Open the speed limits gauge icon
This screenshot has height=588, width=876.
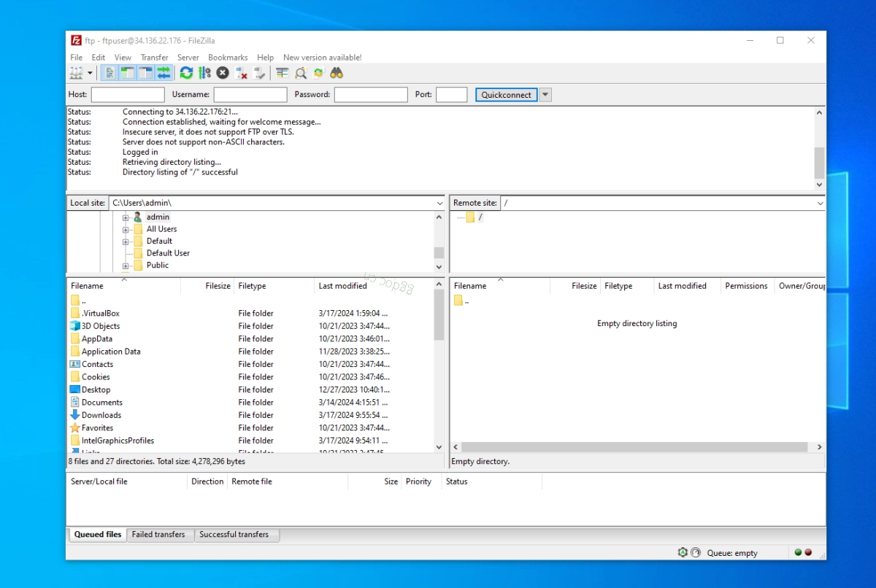[x=696, y=553]
